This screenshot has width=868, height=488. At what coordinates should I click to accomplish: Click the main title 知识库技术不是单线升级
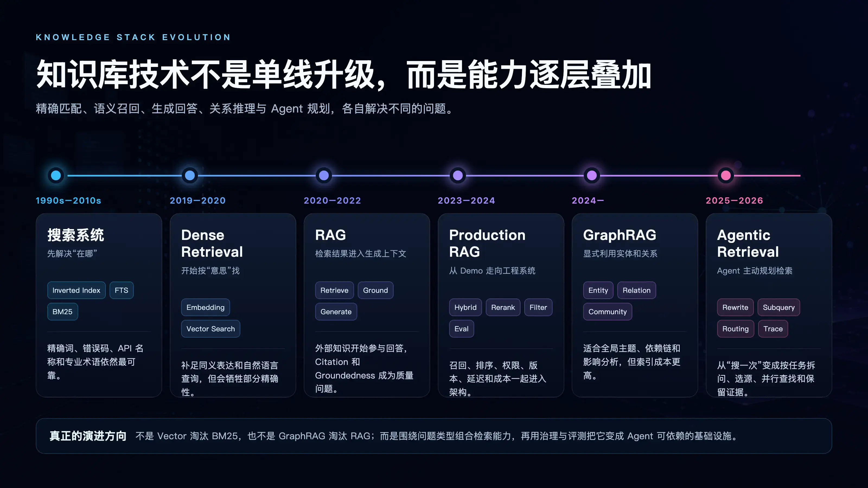coord(206,75)
